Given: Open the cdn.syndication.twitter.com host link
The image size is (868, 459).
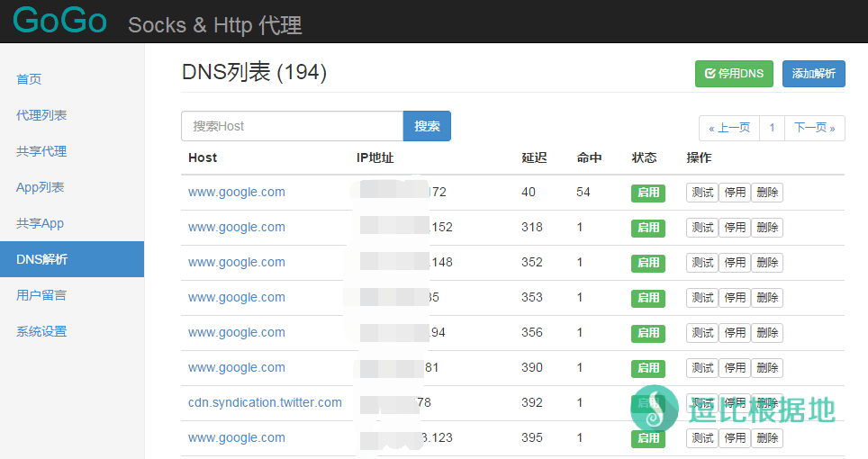Looking at the screenshot, I should 265,402.
